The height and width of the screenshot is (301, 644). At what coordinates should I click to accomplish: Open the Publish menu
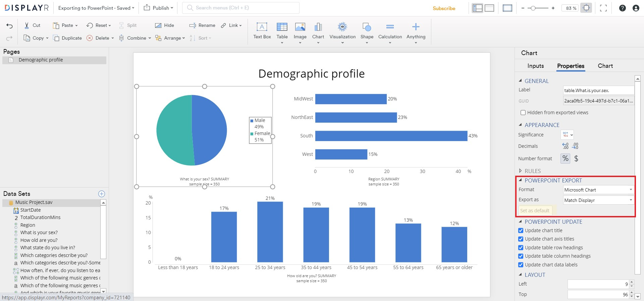click(159, 8)
